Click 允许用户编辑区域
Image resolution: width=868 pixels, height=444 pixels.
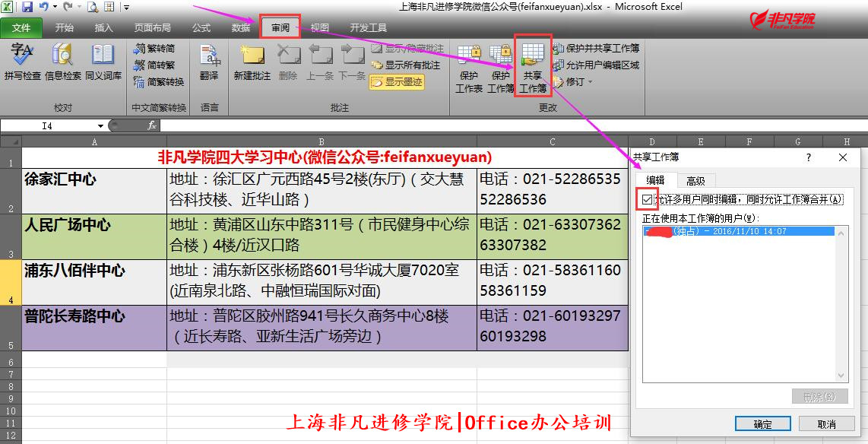(x=596, y=65)
